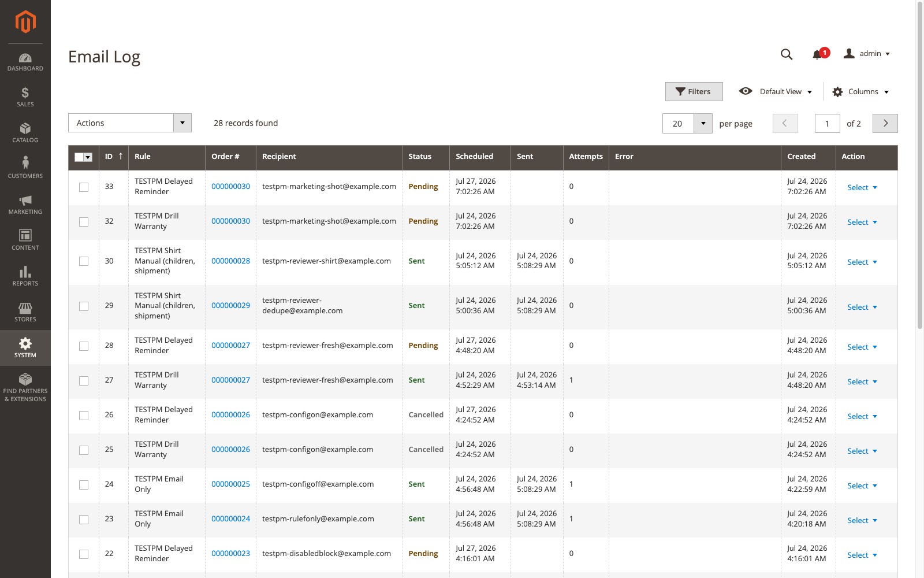Open the notifications bell icon
Screen dimensions: 924x578
click(817, 54)
